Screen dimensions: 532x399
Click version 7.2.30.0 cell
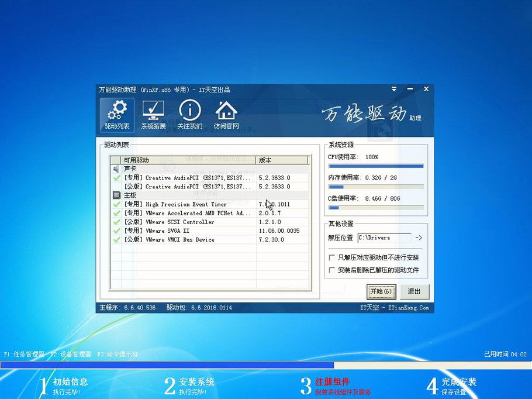click(271, 239)
